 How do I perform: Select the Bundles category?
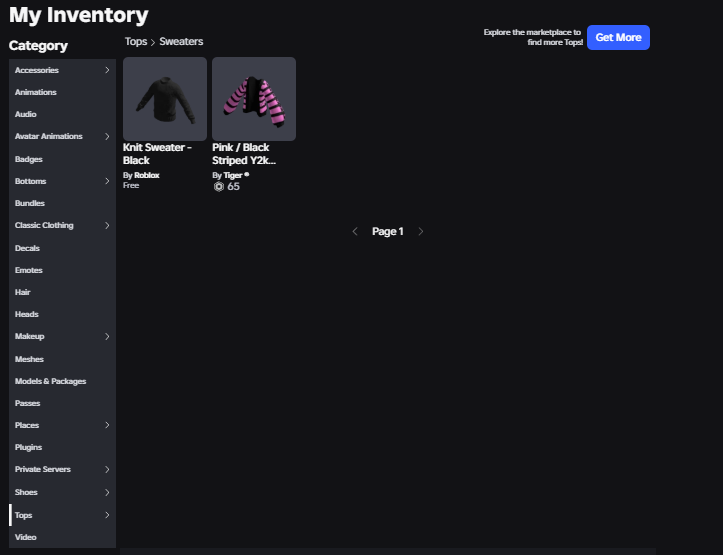click(62, 203)
